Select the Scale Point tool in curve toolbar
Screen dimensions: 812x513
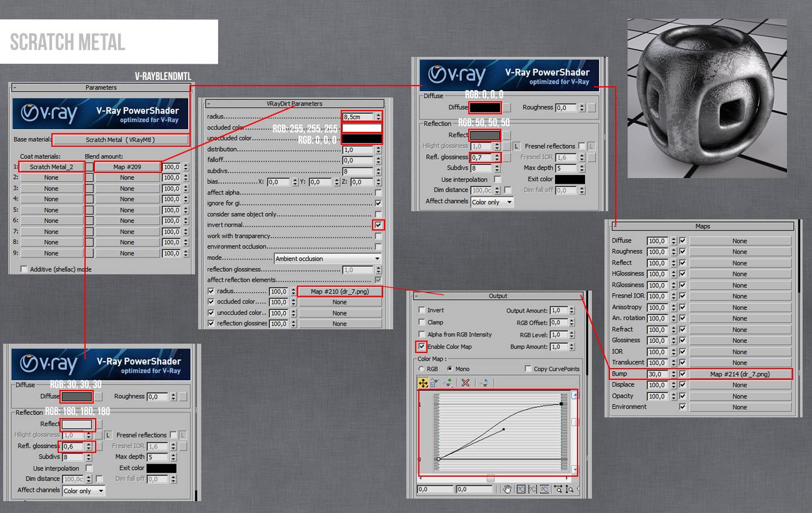click(434, 383)
